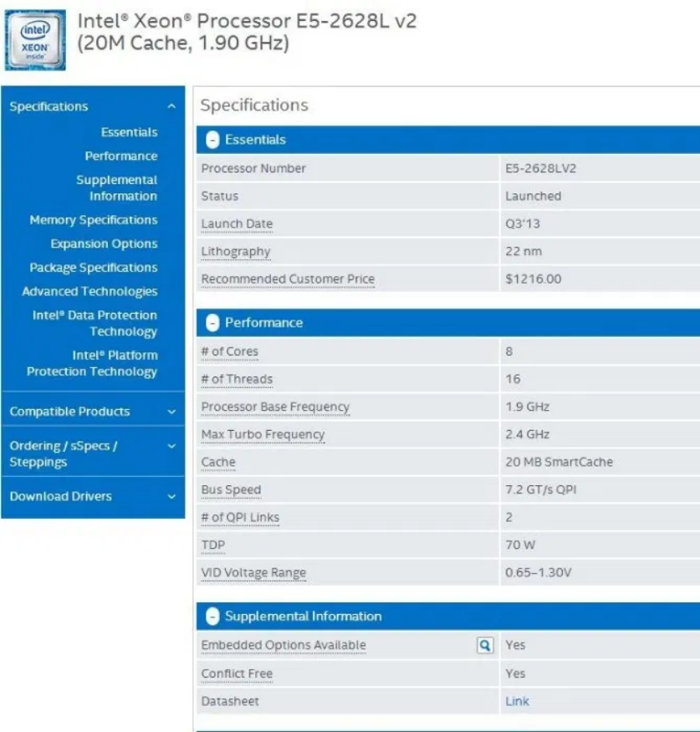Viewport: 700px width, 732px height.
Task: Open Supplemental Information sidebar link
Action: coord(117,187)
